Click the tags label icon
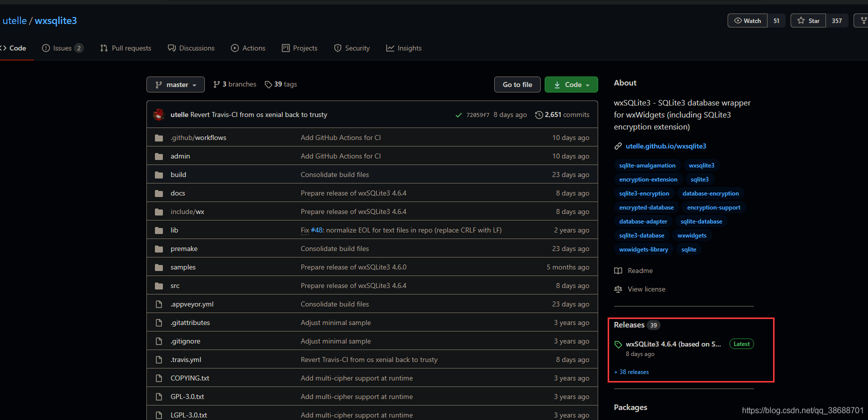This screenshot has height=420, width=868. point(268,84)
